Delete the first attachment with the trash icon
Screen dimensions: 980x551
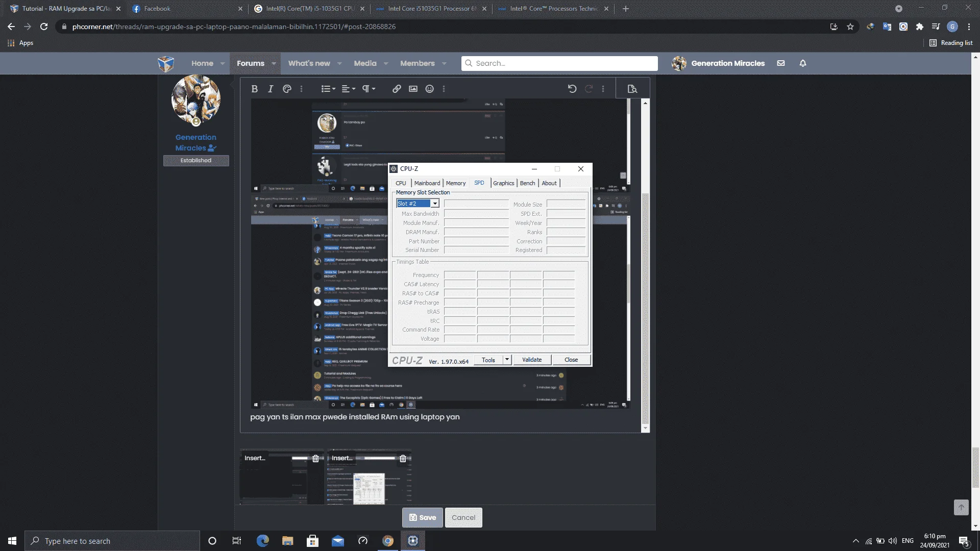point(315,458)
